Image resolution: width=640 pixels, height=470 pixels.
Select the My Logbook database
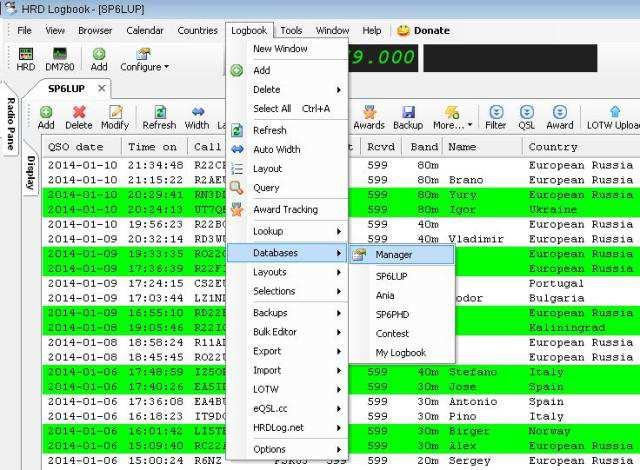[402, 353]
